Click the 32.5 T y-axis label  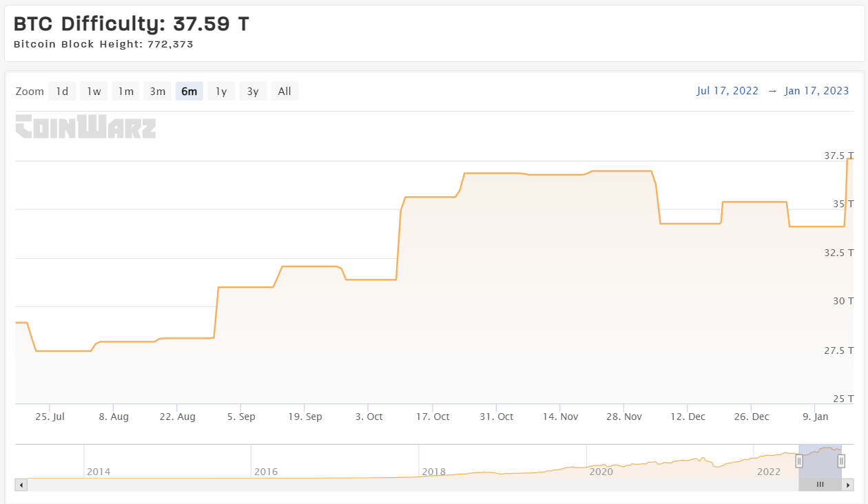tap(839, 253)
